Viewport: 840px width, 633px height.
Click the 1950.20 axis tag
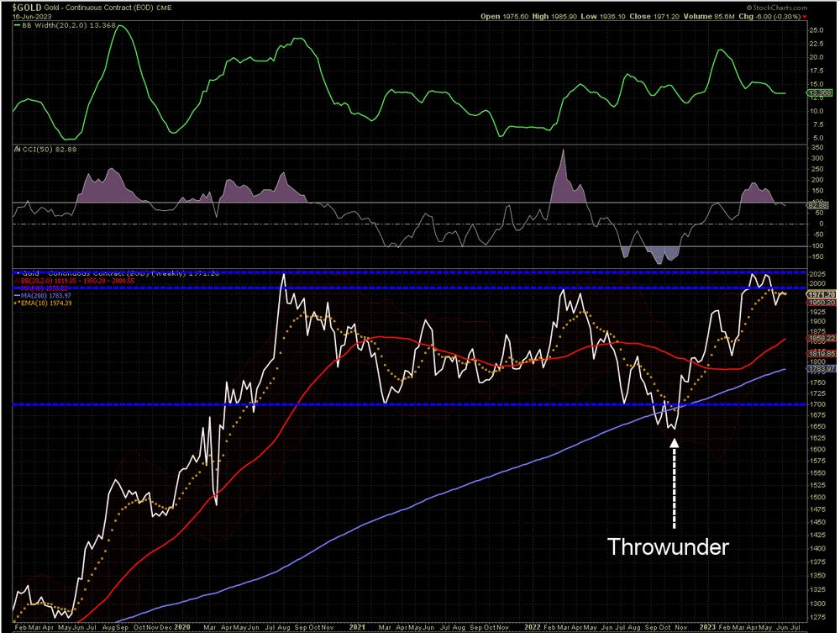(x=822, y=303)
